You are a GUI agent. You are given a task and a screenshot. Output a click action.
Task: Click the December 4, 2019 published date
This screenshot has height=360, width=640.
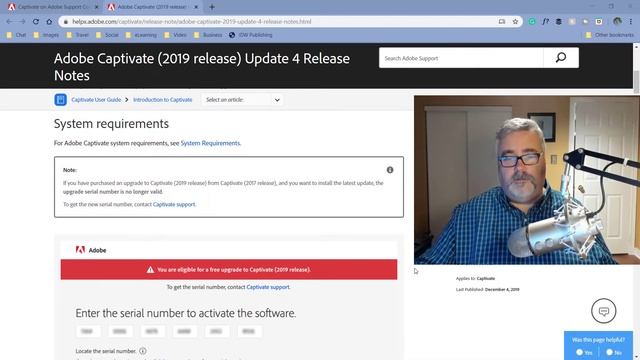point(502,289)
